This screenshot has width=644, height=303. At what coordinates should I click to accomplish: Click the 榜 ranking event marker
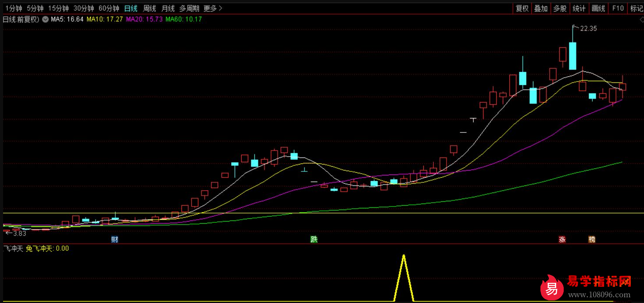(x=592, y=239)
